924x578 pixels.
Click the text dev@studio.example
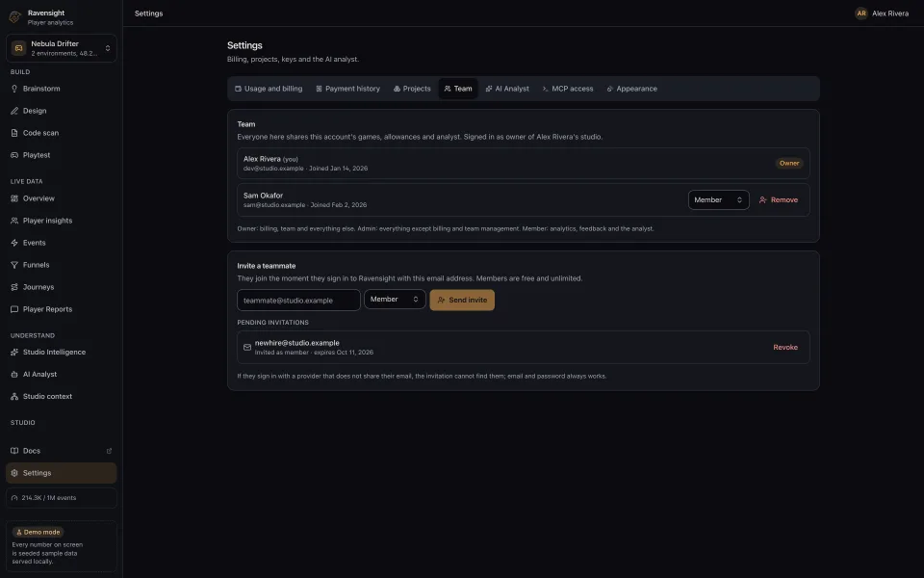(273, 169)
